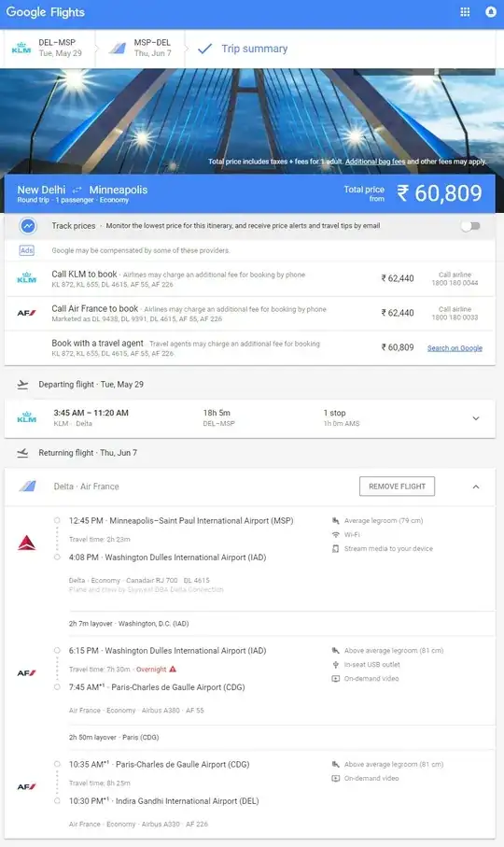Viewport: 504px width, 847px height.
Task: Select the DEL–MSP Tue, May 29 step
Action: point(48,48)
